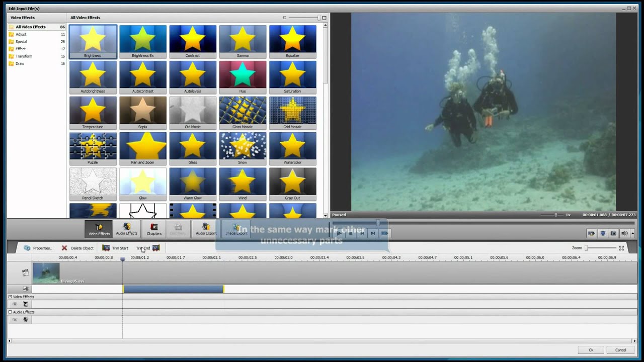Open the All Video Effects category

pos(37,27)
